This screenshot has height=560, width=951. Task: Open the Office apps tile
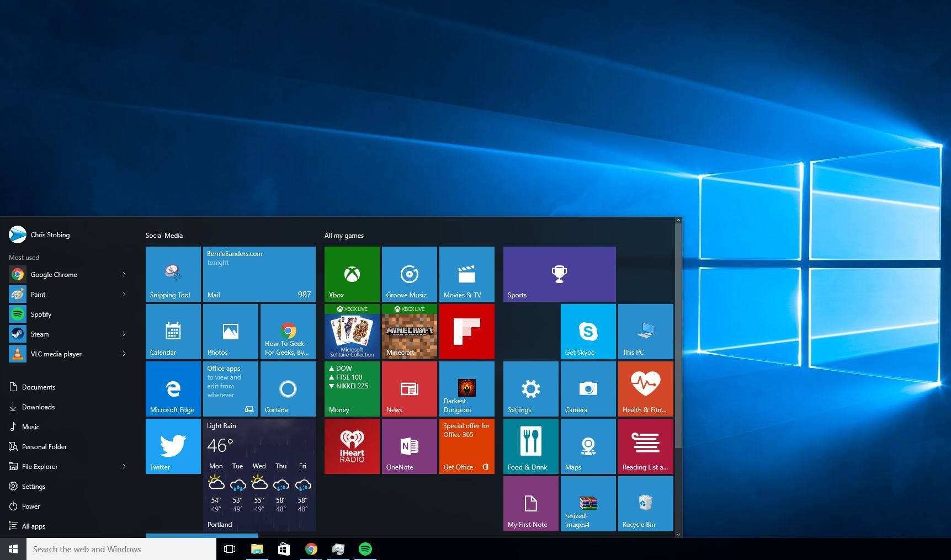[231, 389]
